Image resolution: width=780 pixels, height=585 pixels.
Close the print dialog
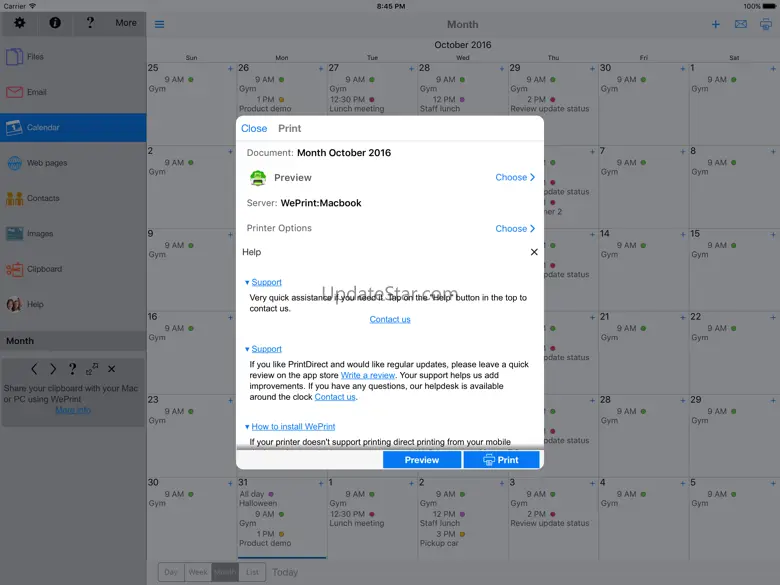pos(254,128)
